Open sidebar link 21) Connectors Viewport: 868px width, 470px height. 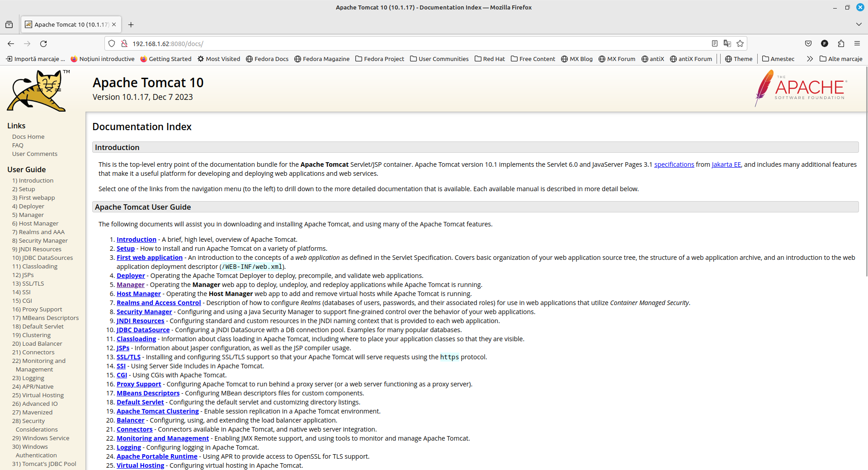point(33,352)
